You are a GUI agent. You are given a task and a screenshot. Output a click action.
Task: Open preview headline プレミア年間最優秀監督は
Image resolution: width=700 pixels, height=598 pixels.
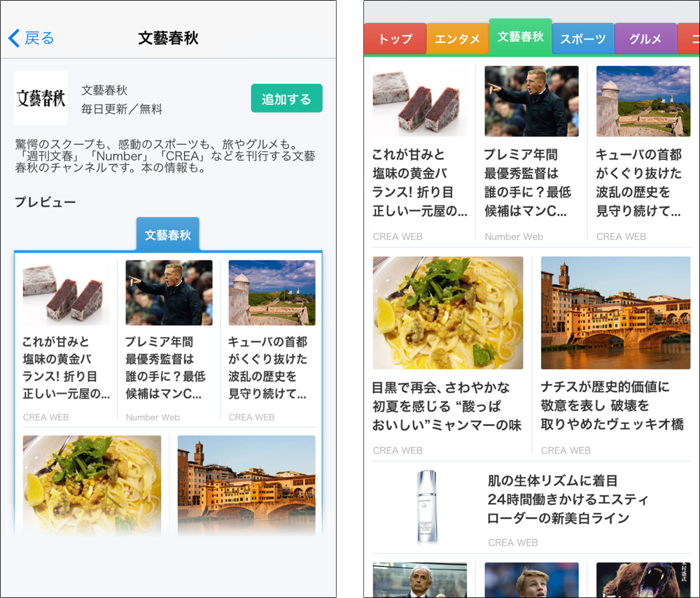click(x=166, y=368)
